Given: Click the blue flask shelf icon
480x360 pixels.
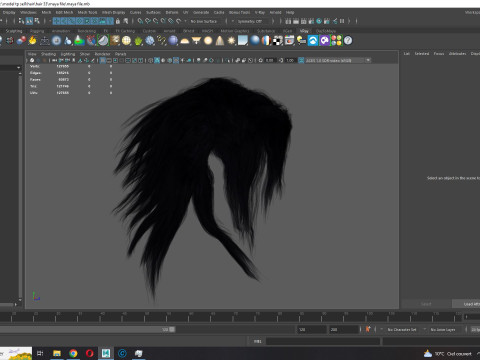Looking at the screenshot, I should 68,40.
